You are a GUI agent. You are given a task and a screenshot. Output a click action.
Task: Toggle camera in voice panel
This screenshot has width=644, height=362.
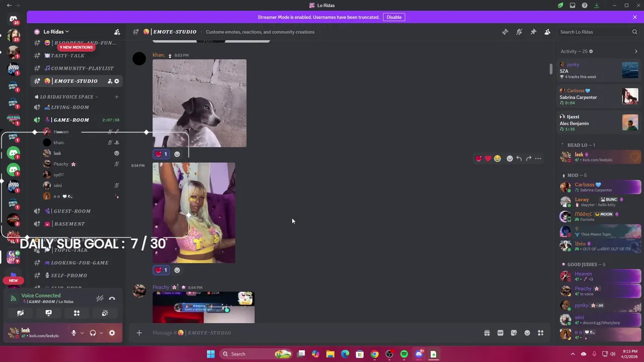click(x=20, y=313)
